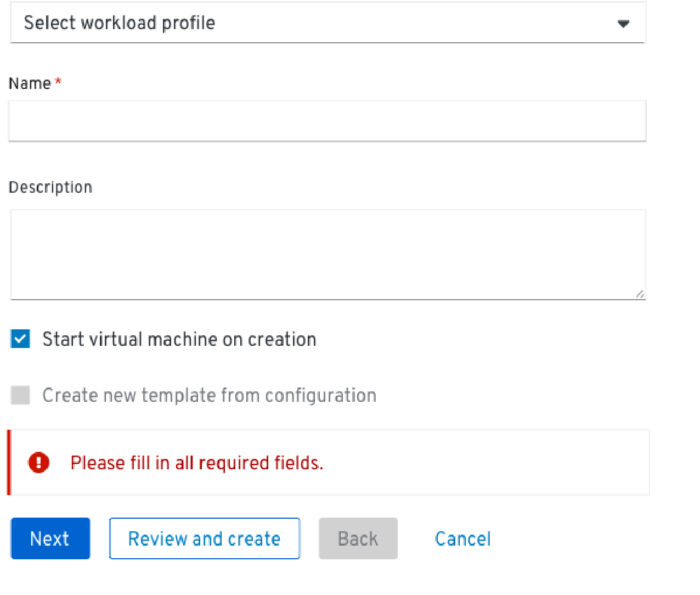Screen dimensions: 700x595
Task: Click into the Name input field
Action: coord(327,121)
